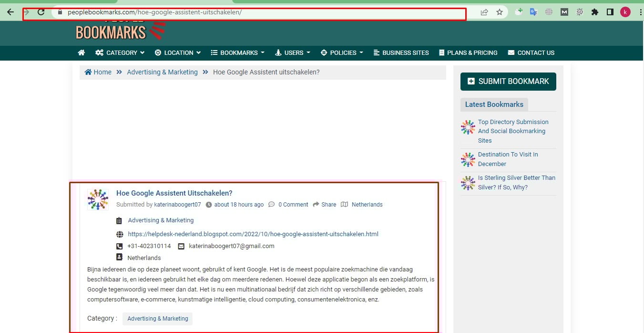Open the browser side panel icon
This screenshot has width=644, height=333.
point(610,12)
